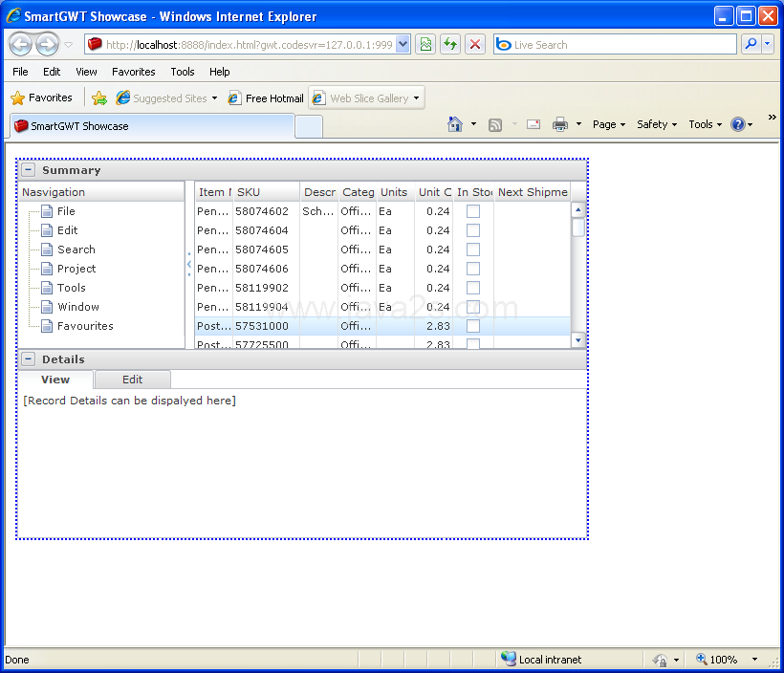
Task: Open the Help menu
Action: click(219, 72)
